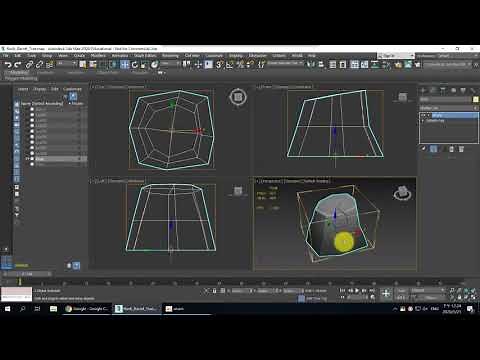Image resolution: width=480 pixels, height=360 pixels.
Task: Toggle visibility of highlighted scene explorer row
Action: click(x=28, y=159)
